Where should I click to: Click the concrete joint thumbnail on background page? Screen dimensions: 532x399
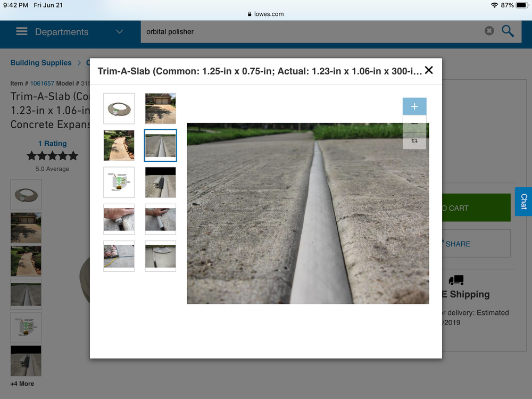click(26, 294)
